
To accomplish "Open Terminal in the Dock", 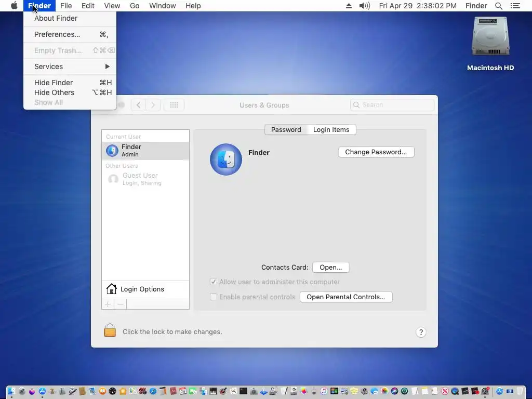I will point(243,391).
